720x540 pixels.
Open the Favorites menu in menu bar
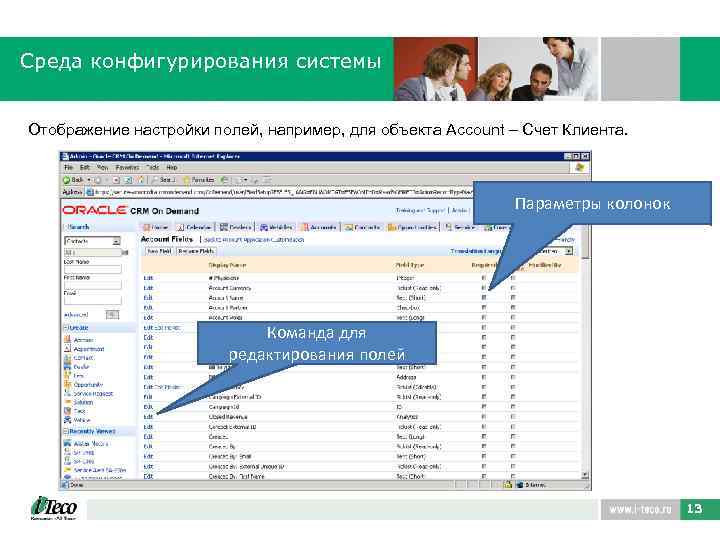pos(127,168)
